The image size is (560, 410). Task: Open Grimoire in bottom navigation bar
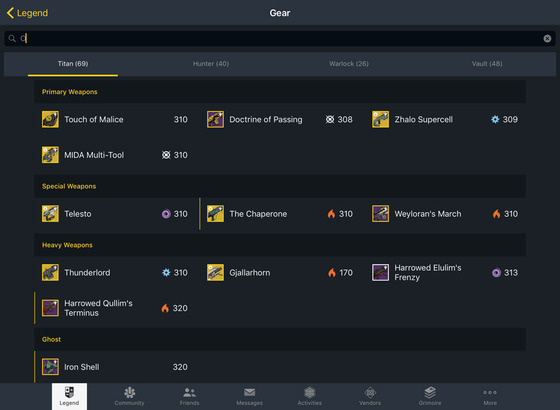coord(430,396)
